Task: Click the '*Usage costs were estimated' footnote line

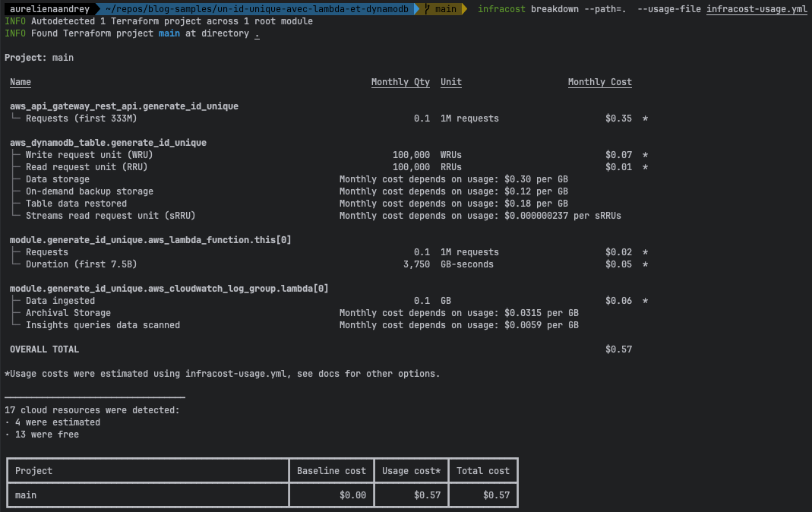Action: point(222,374)
